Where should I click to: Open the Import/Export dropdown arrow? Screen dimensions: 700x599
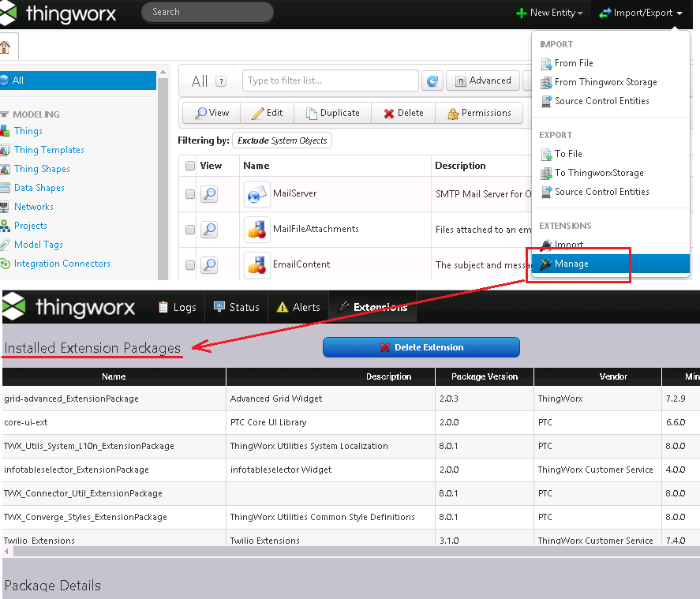(x=679, y=13)
